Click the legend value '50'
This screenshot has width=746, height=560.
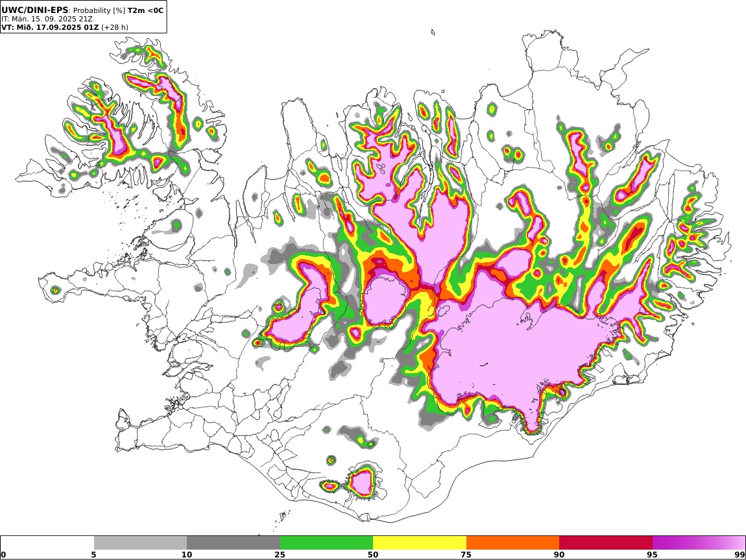pos(373,555)
